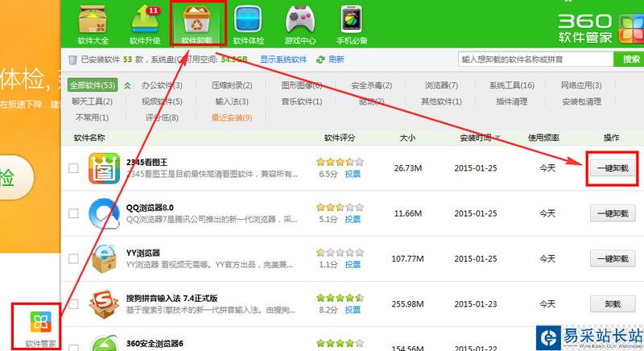Focus the uninstall software search input field
Screen dimensions: 644x351
click(535, 59)
